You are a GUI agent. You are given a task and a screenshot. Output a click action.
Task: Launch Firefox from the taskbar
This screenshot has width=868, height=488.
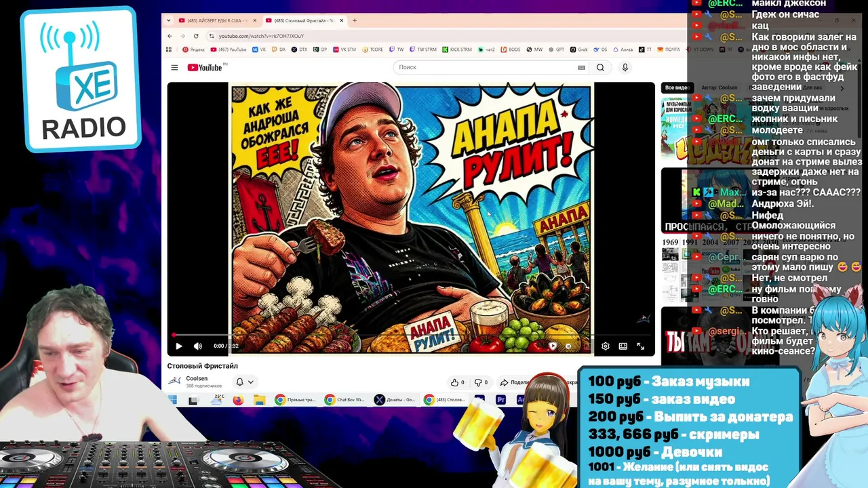point(238,400)
